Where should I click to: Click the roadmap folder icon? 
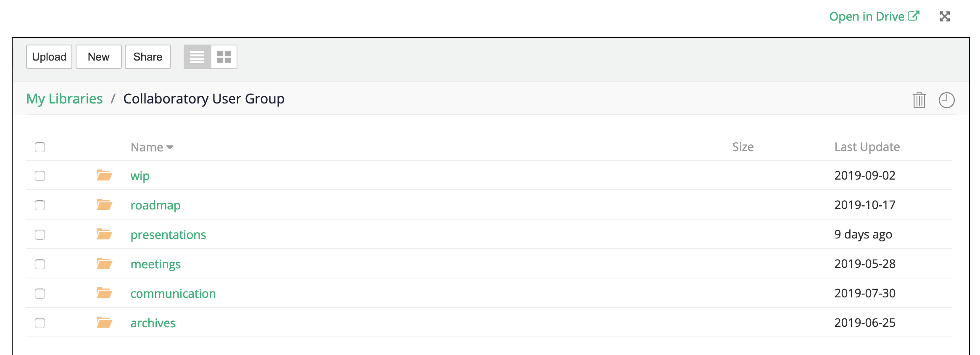(x=104, y=205)
